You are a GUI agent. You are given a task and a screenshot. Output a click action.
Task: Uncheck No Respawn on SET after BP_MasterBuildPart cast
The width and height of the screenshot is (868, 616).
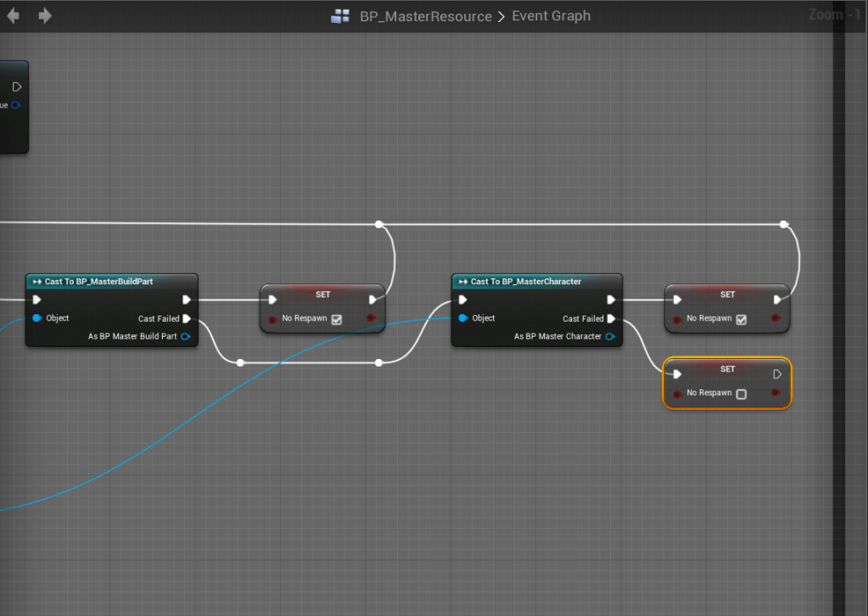[337, 319]
